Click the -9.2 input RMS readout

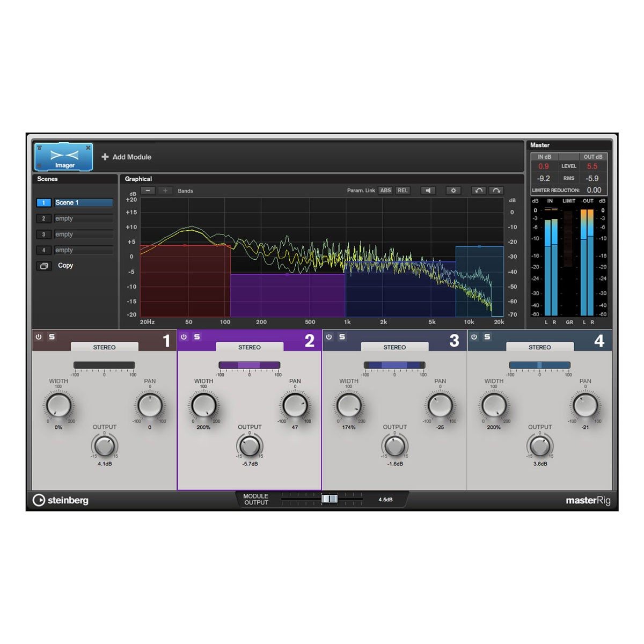click(544, 178)
